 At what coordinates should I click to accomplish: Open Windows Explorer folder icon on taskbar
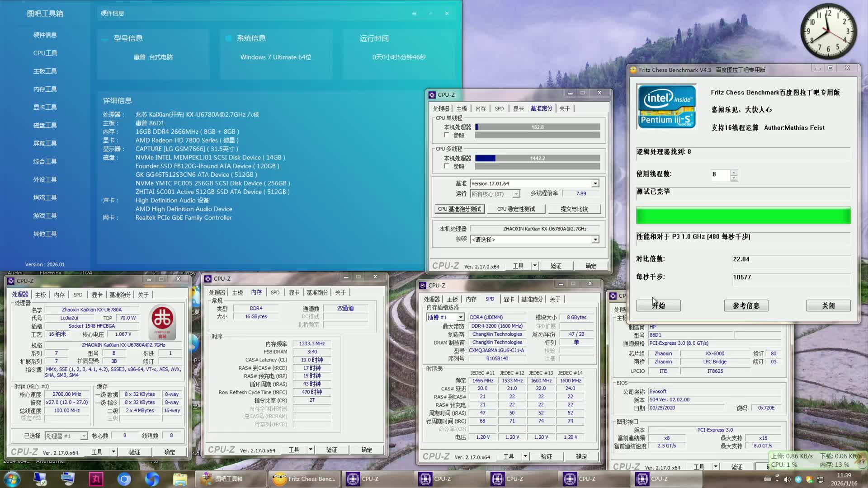(180, 479)
